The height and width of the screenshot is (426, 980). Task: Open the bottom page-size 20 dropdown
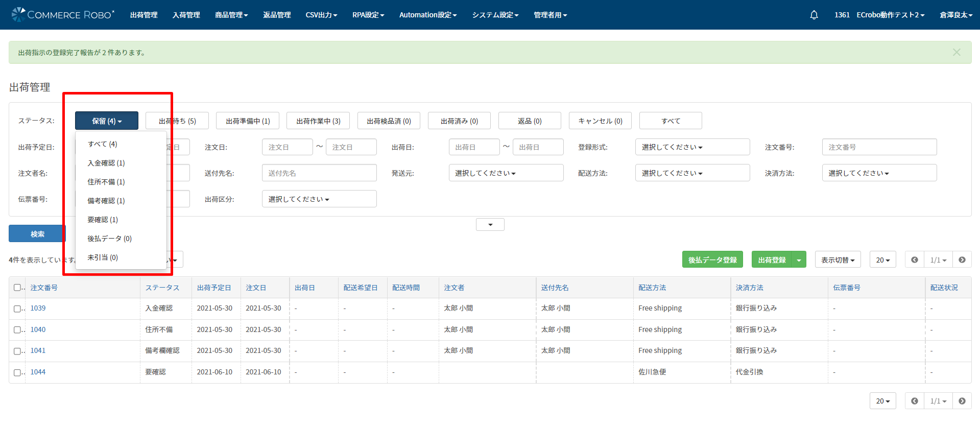tap(883, 401)
